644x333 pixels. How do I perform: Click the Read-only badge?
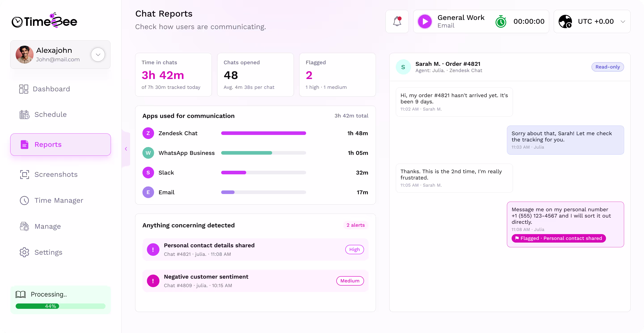tap(607, 67)
